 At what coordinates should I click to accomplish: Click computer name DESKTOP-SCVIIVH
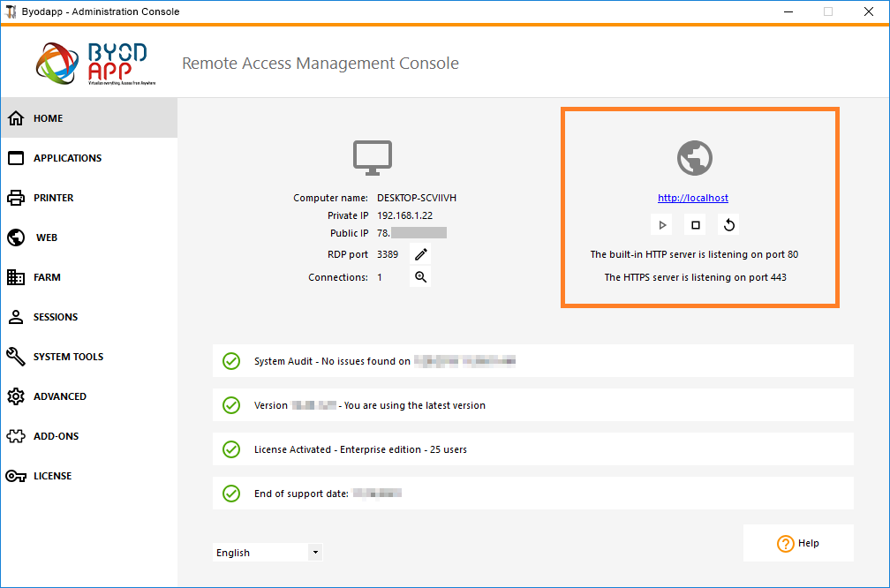click(417, 198)
